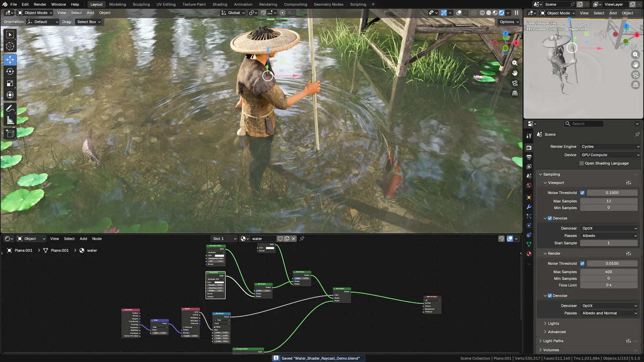Unlink the water material with the X button
The height and width of the screenshot is (362, 644).
point(293,238)
